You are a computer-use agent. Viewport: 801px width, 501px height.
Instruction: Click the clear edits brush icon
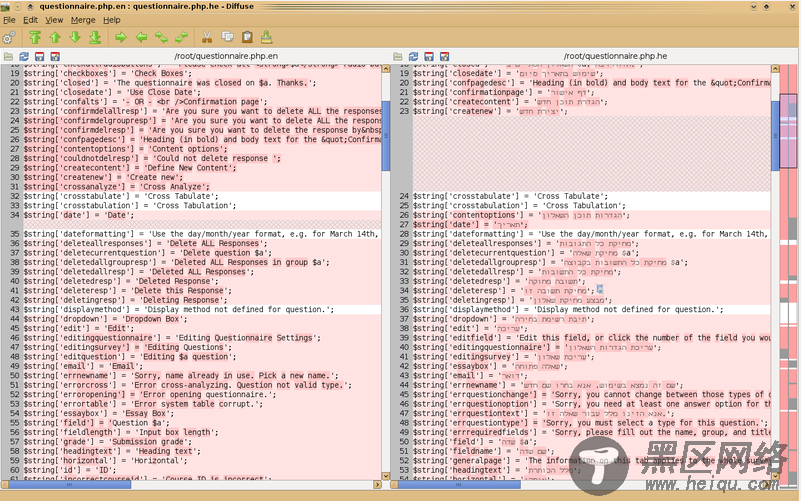[267, 37]
